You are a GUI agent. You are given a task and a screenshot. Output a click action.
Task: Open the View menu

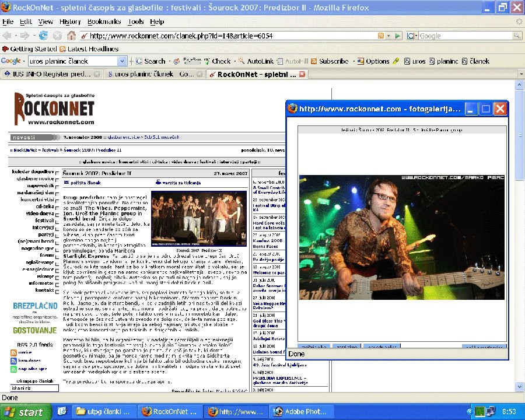tap(45, 22)
